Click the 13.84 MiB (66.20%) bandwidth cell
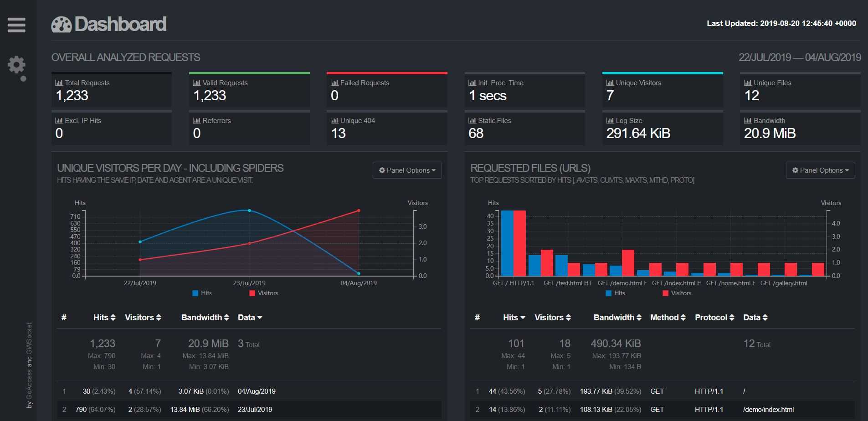Screen dimensions: 868x421 pyautogui.click(x=199, y=410)
